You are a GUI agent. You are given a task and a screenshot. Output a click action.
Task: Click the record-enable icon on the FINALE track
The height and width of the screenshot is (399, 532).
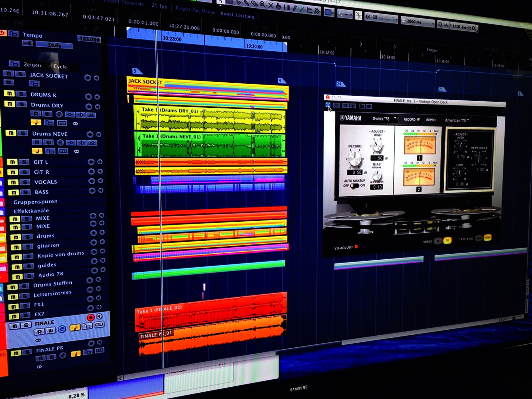[x=90, y=317]
